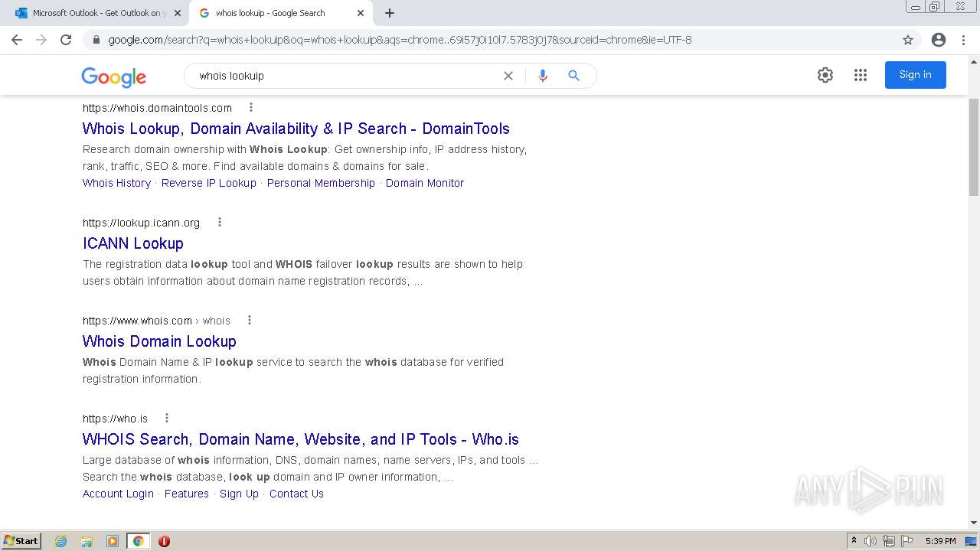The image size is (980, 551).
Task: Follow the Personal Membership sitelink
Action: 321,183
